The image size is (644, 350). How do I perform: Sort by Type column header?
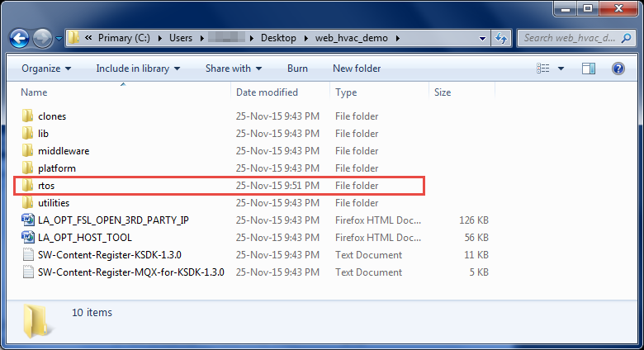(346, 92)
